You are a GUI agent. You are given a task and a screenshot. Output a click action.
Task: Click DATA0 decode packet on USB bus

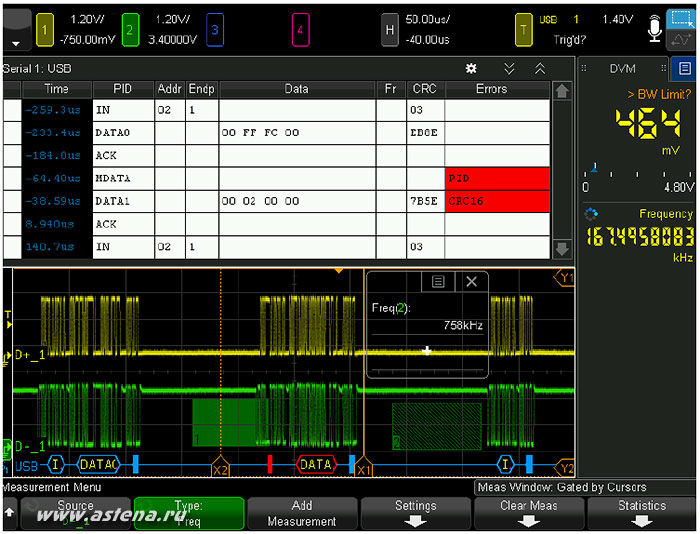pyautogui.click(x=99, y=464)
